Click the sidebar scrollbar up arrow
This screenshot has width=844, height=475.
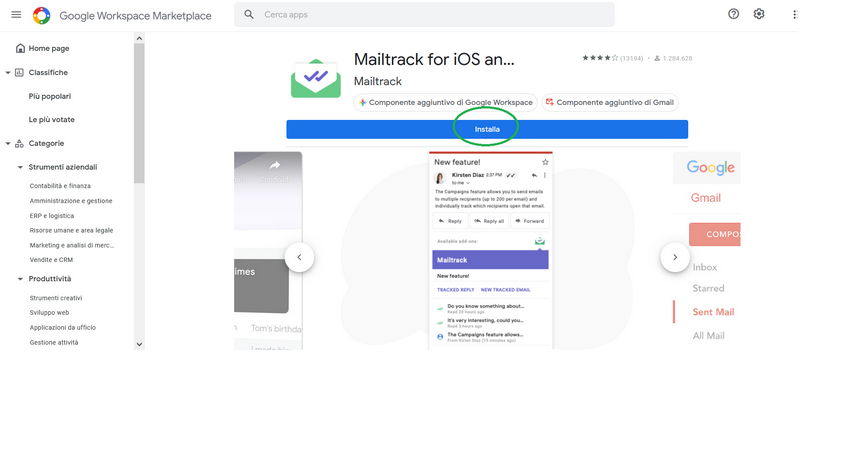tap(139, 38)
